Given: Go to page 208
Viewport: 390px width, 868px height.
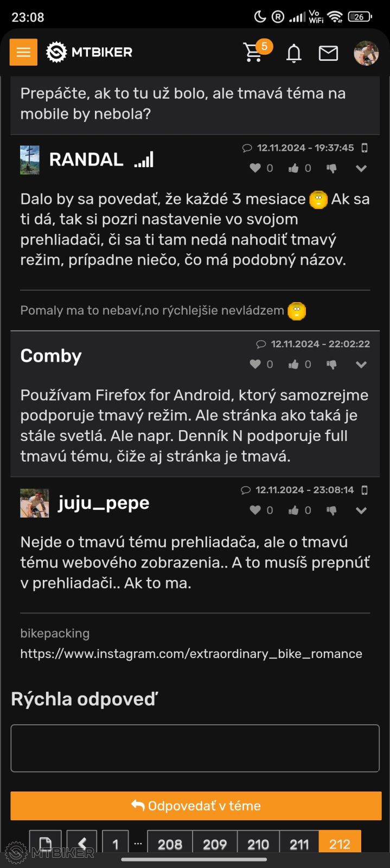Looking at the screenshot, I should click(x=170, y=844).
